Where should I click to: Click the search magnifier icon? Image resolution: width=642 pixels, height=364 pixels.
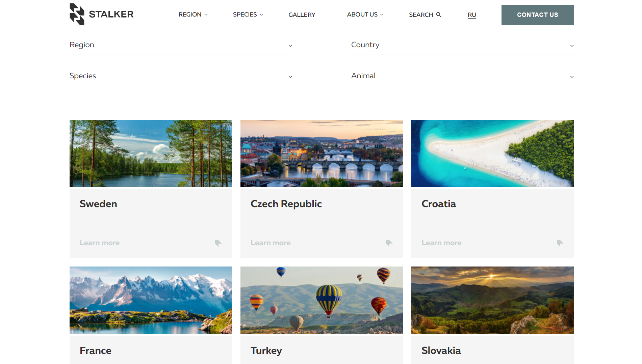pyautogui.click(x=439, y=15)
